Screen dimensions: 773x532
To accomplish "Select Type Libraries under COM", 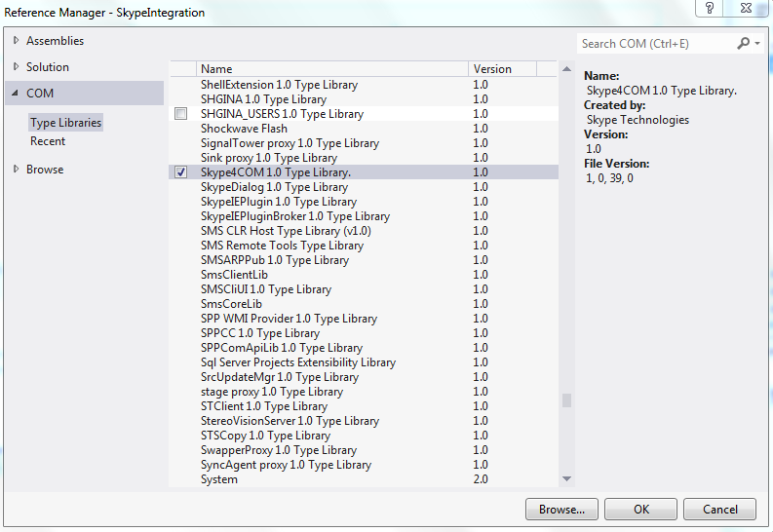I will pos(66,123).
